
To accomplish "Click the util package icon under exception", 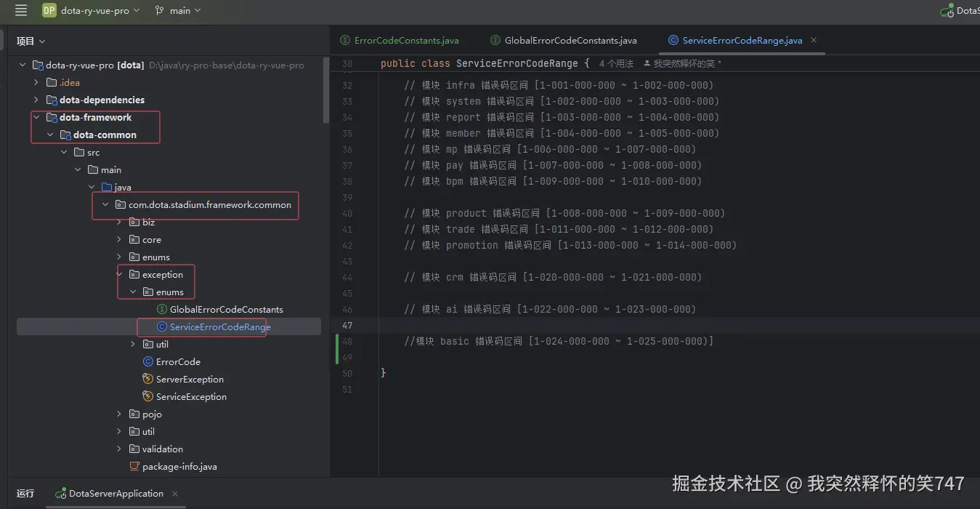I will (x=147, y=344).
